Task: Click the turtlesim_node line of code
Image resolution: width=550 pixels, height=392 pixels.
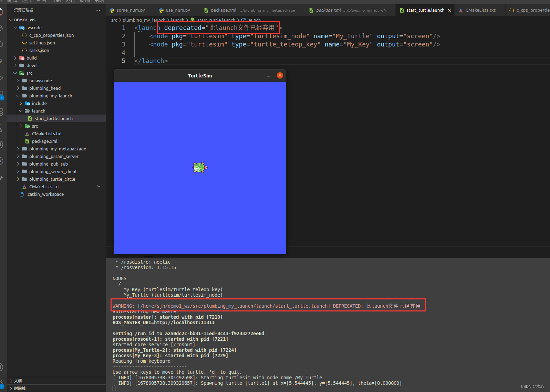Action: point(294,36)
